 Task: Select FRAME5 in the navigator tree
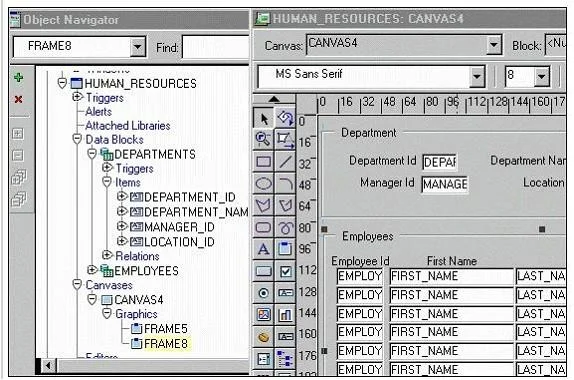[x=165, y=329]
